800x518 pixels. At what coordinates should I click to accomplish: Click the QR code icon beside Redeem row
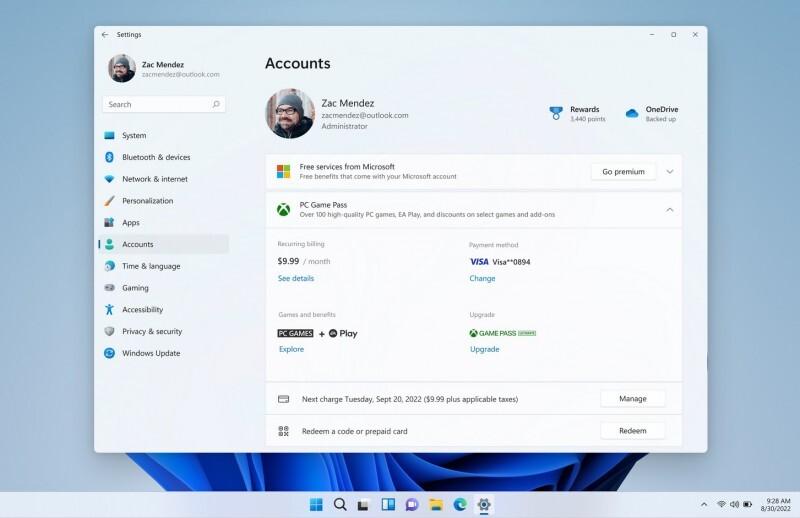[283, 431]
